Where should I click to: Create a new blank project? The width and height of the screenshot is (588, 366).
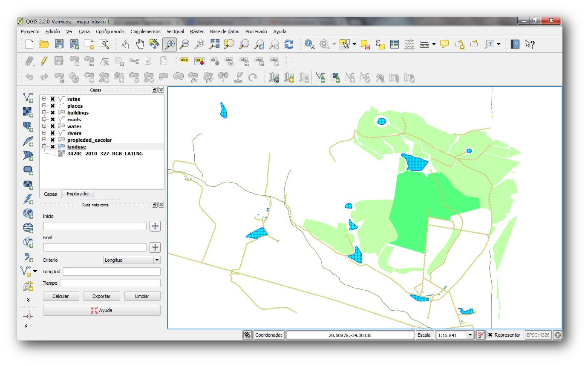(29, 44)
